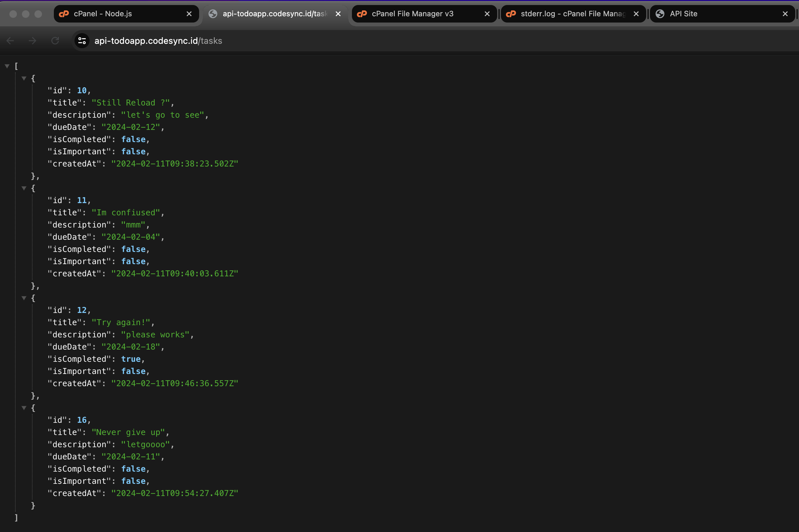The width and height of the screenshot is (799, 532).
Task: Switch to cPanel File Manager v3 tab
Action: pyautogui.click(x=412, y=14)
